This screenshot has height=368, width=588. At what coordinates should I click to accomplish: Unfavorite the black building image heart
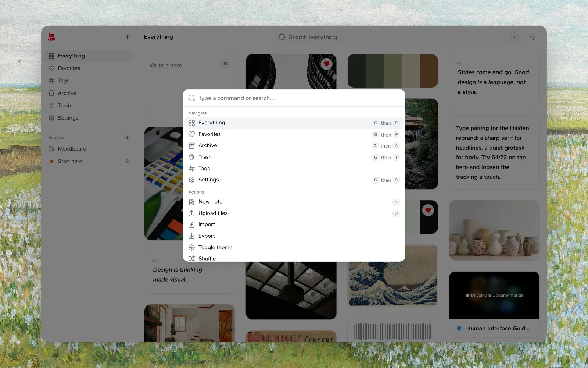tap(326, 64)
